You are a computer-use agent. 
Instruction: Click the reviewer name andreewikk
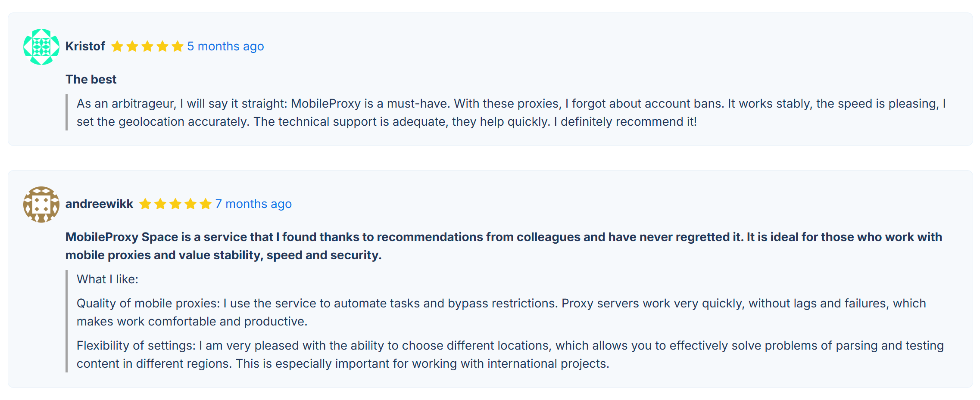tap(99, 204)
